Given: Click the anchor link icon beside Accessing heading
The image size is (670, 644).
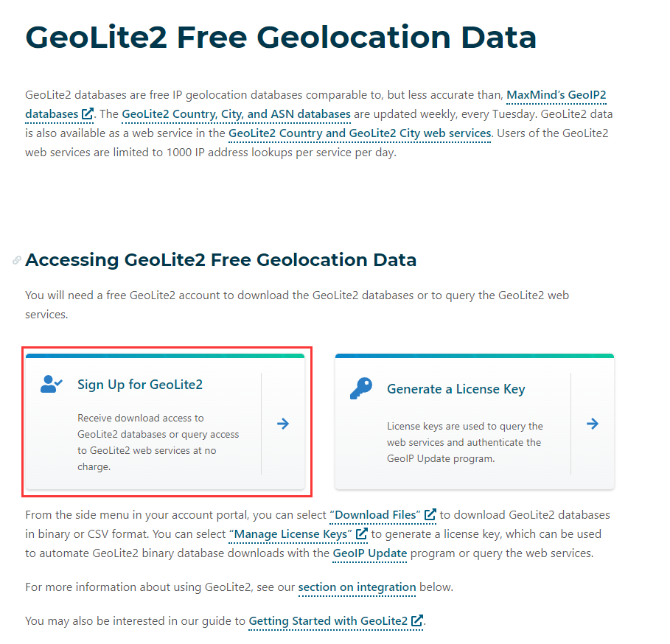Looking at the screenshot, I should 17,260.
